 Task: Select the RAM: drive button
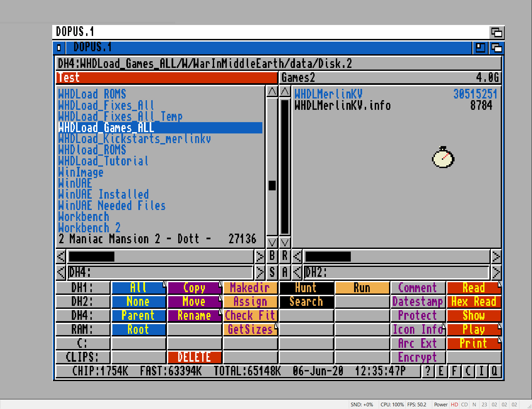[x=83, y=329]
